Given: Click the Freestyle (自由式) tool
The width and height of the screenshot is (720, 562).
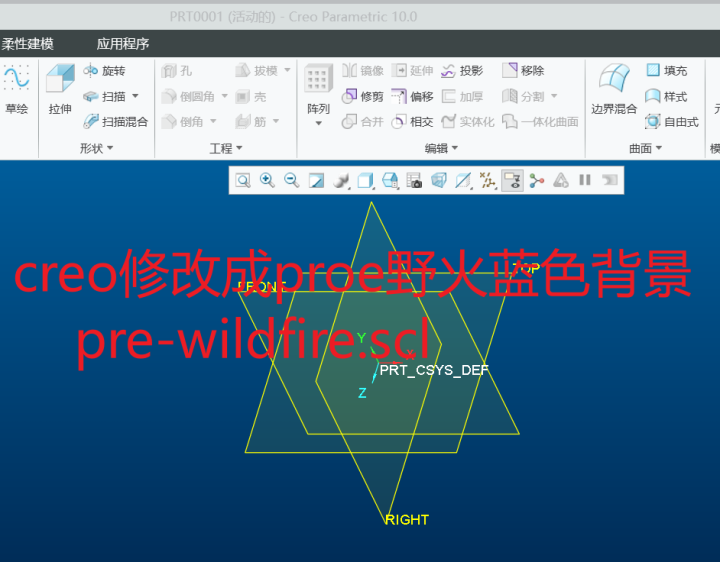Looking at the screenshot, I should 672,122.
